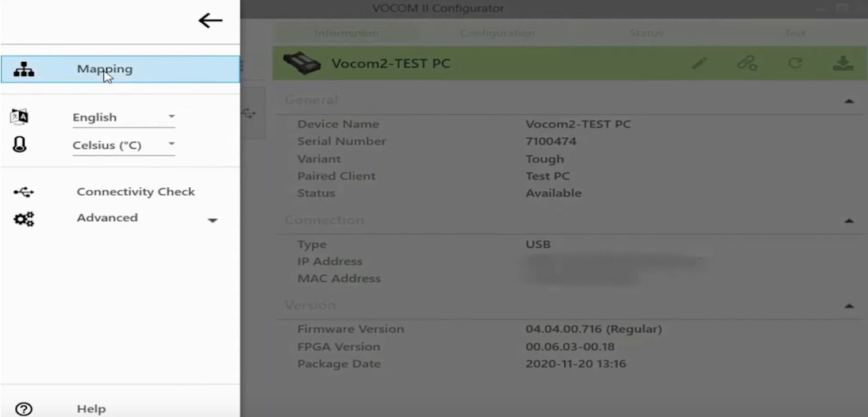This screenshot has width=868, height=417.
Task: Open the Mapping menu item
Action: 120,69
